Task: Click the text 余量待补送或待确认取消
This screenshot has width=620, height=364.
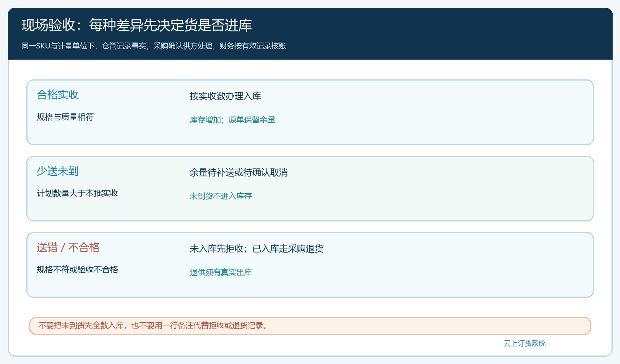Action: [x=239, y=172]
